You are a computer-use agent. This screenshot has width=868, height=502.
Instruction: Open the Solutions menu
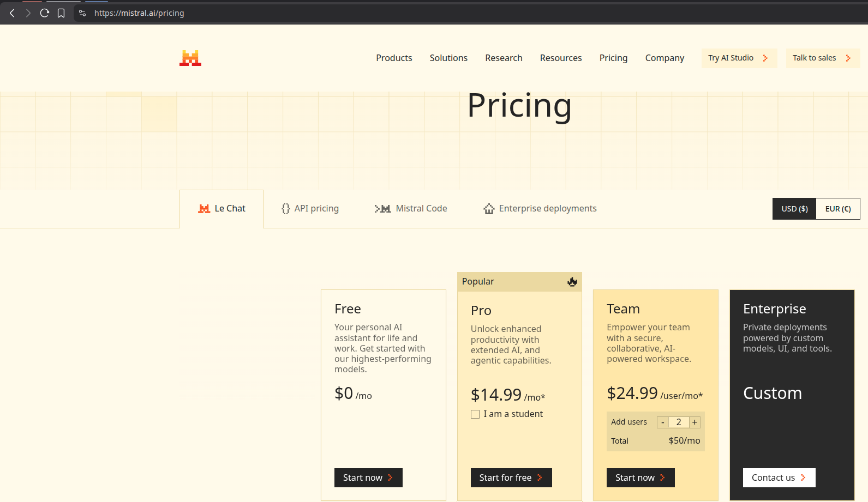point(448,58)
